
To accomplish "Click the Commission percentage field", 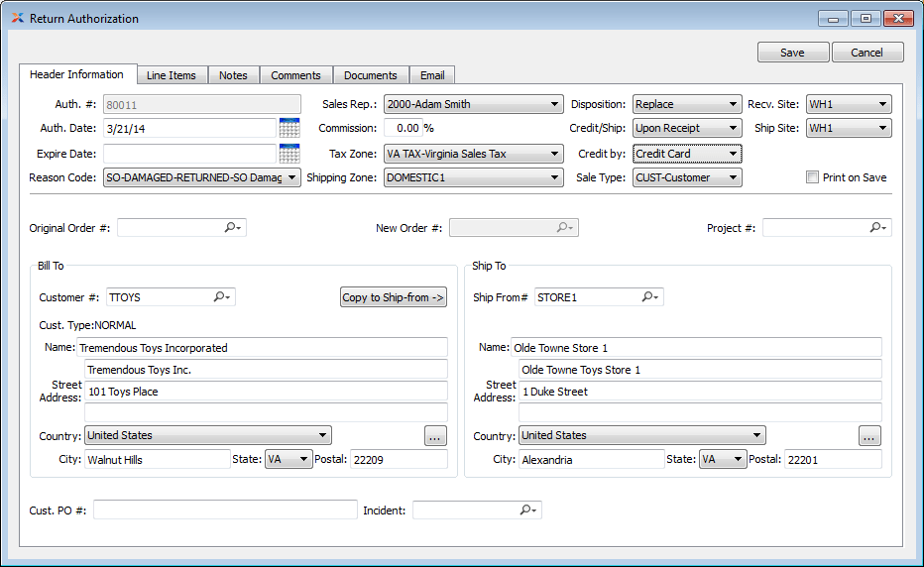I will pos(403,128).
